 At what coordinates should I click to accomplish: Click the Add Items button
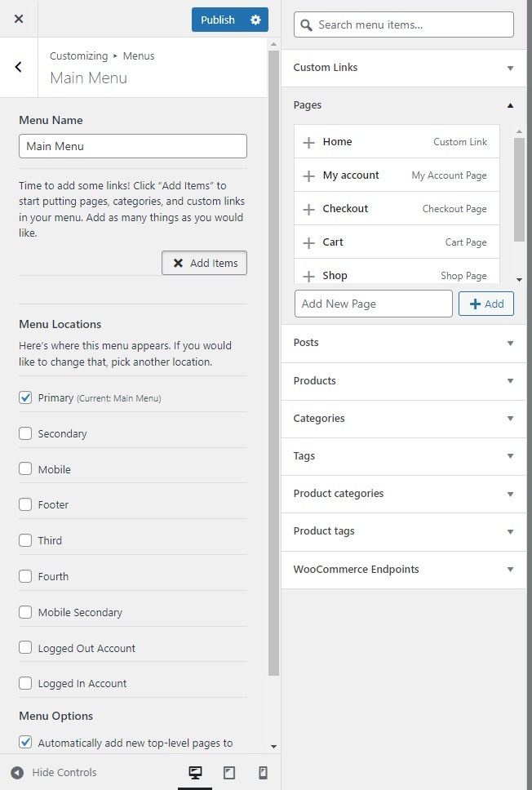pos(204,263)
